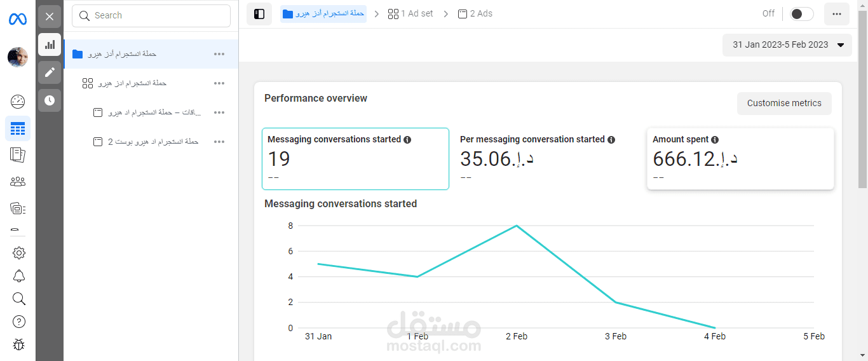Screen dimensions: 868x361
Task: Open Ads Manager table icon in left rail
Action: click(18, 129)
